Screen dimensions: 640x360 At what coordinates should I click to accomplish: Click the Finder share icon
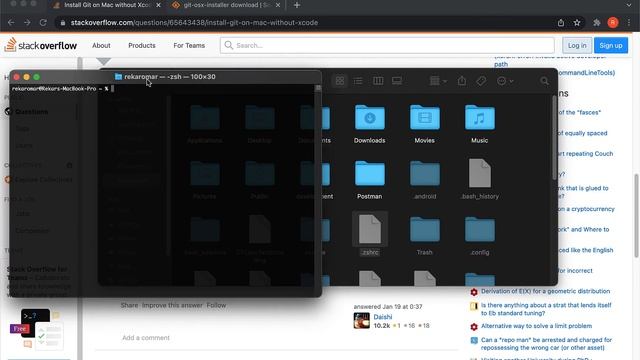[462, 81]
